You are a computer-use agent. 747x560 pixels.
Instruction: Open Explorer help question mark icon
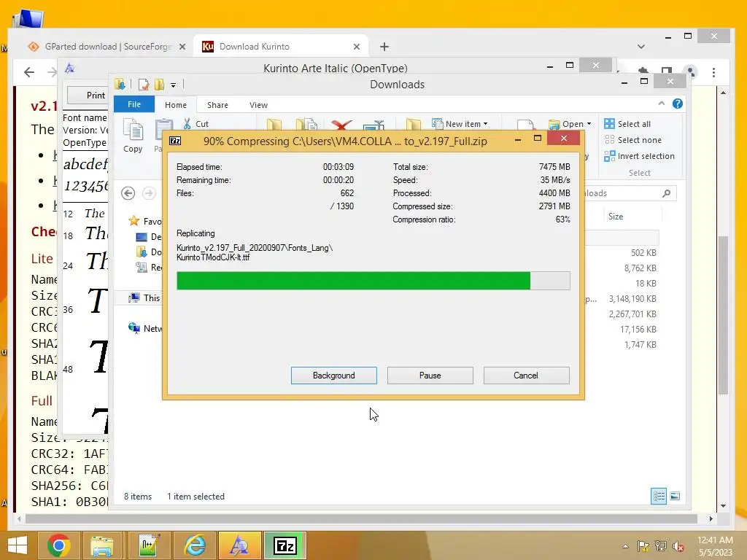coord(678,104)
